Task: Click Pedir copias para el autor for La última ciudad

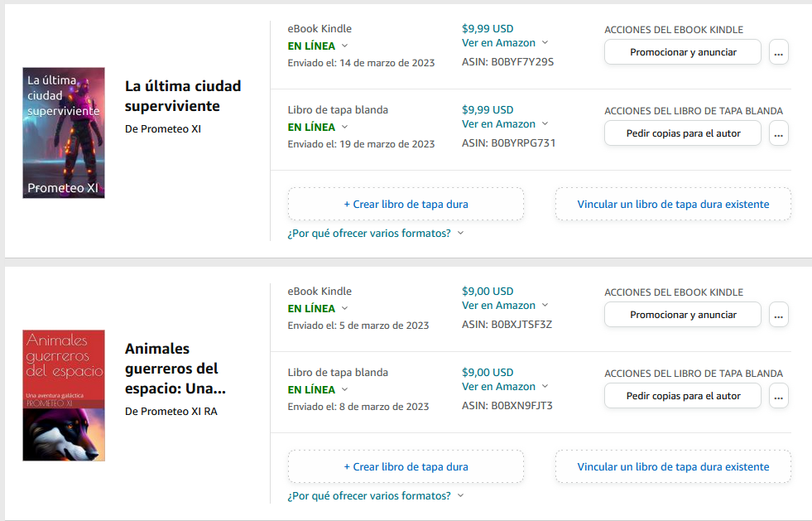Action: click(682, 133)
